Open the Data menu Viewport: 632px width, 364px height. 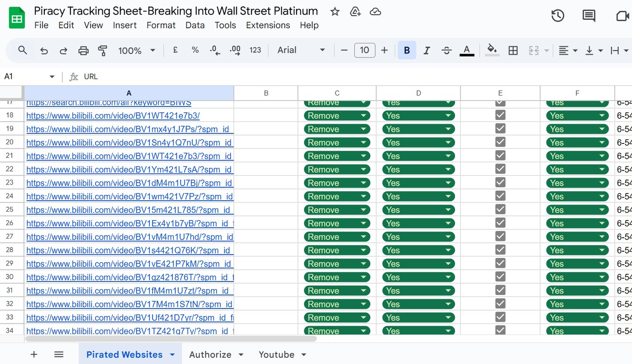click(x=195, y=25)
